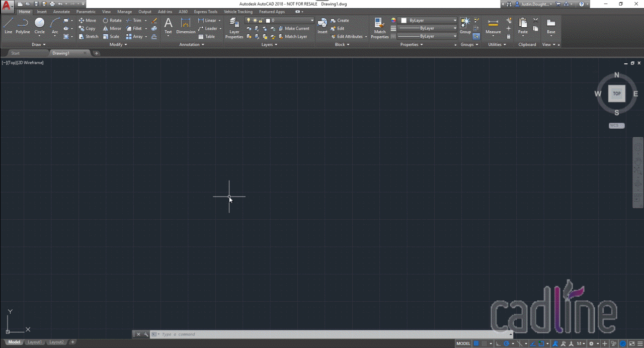This screenshot has height=348, width=644.
Task: Activate the Stretch command
Action: (89, 37)
